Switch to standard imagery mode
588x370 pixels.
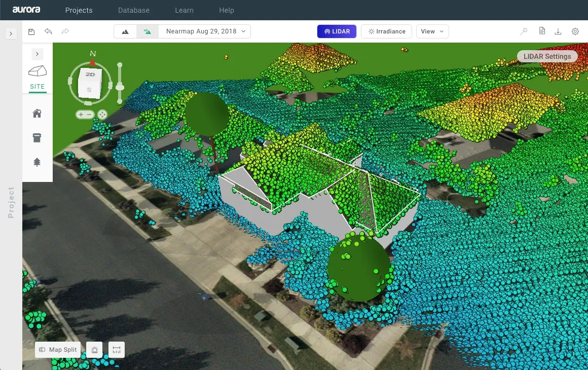(125, 31)
